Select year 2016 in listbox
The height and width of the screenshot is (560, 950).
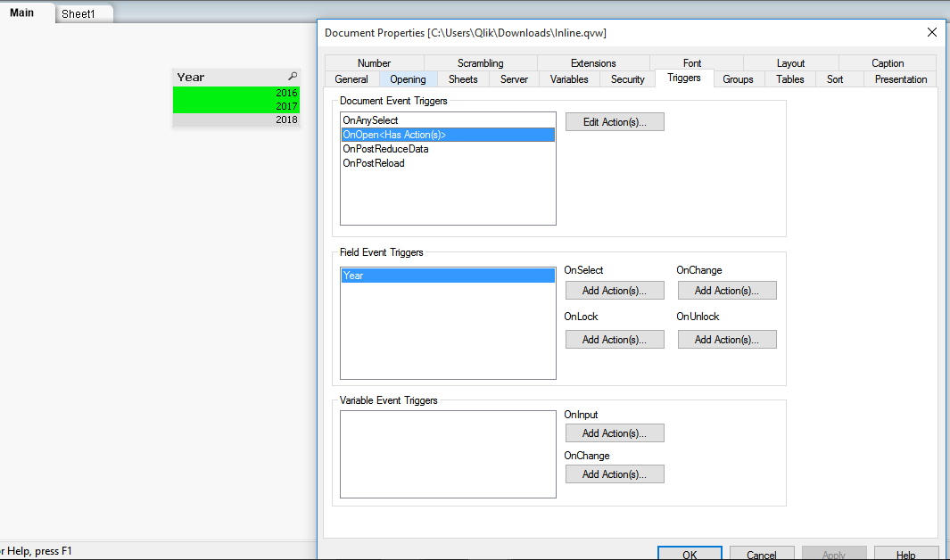(236, 94)
